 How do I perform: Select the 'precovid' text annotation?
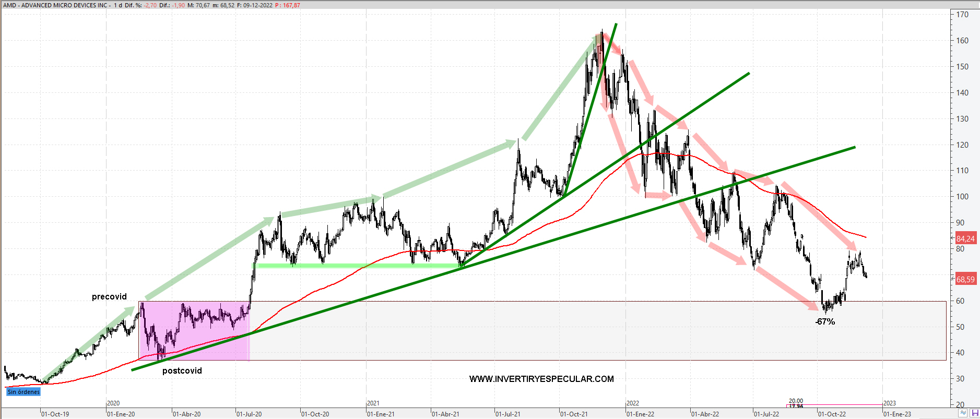tap(109, 297)
